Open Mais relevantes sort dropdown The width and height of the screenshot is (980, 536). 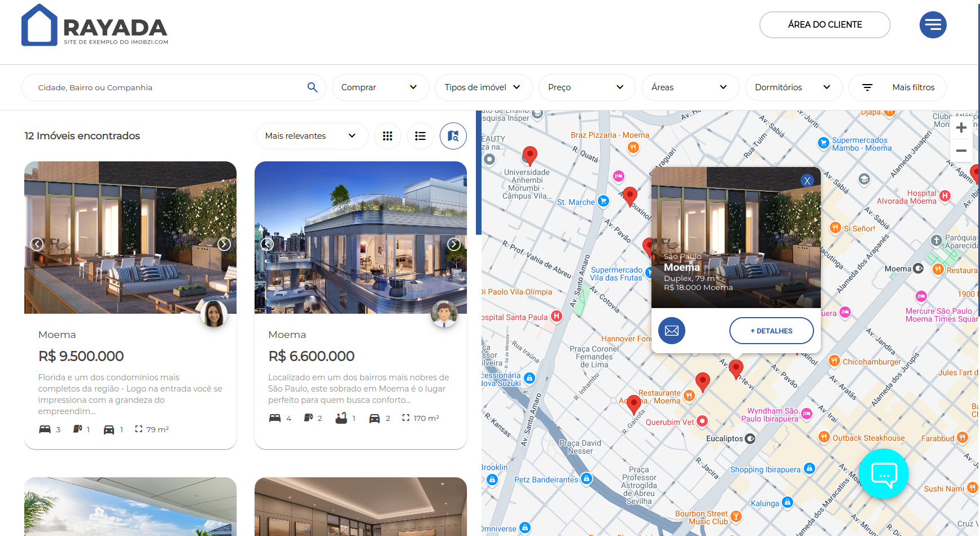(x=312, y=136)
